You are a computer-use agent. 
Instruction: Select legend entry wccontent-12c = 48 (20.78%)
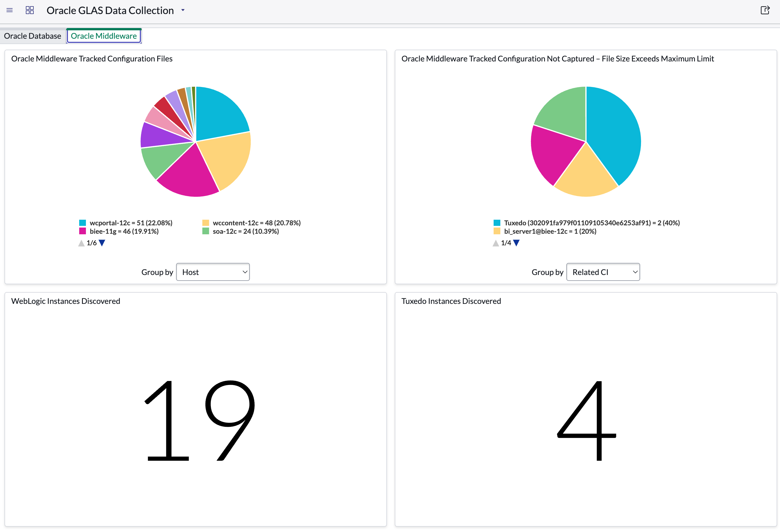click(257, 223)
